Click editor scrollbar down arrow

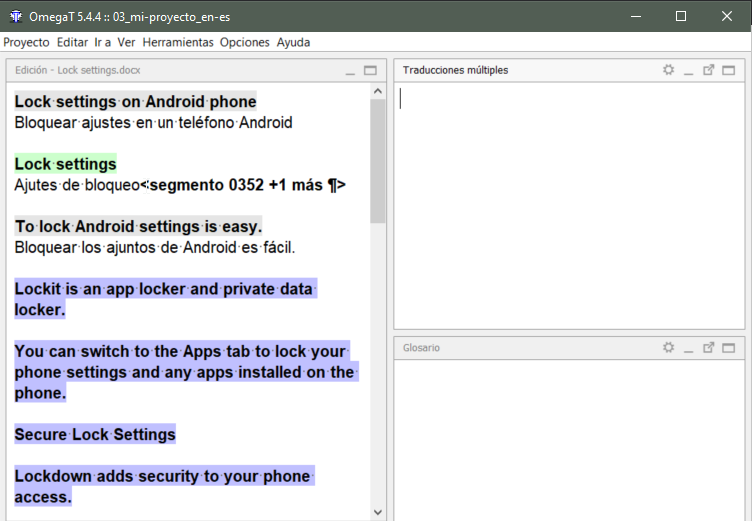click(378, 512)
